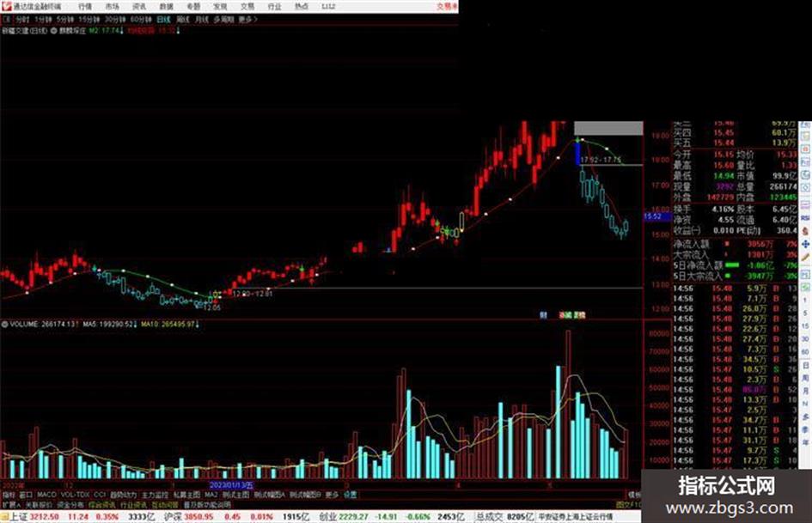Click the 财 marker icon above volume pane
The width and height of the screenshot is (812, 523).
pyautogui.click(x=543, y=315)
